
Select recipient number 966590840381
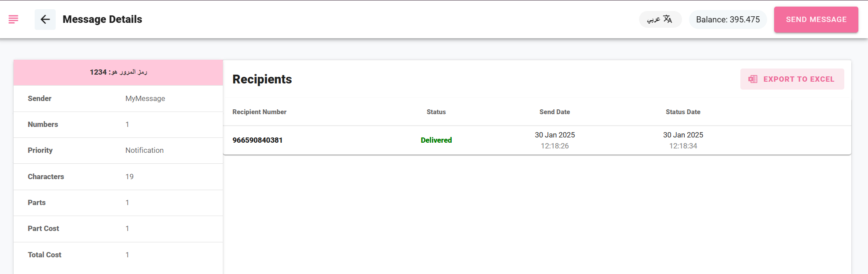tap(257, 140)
